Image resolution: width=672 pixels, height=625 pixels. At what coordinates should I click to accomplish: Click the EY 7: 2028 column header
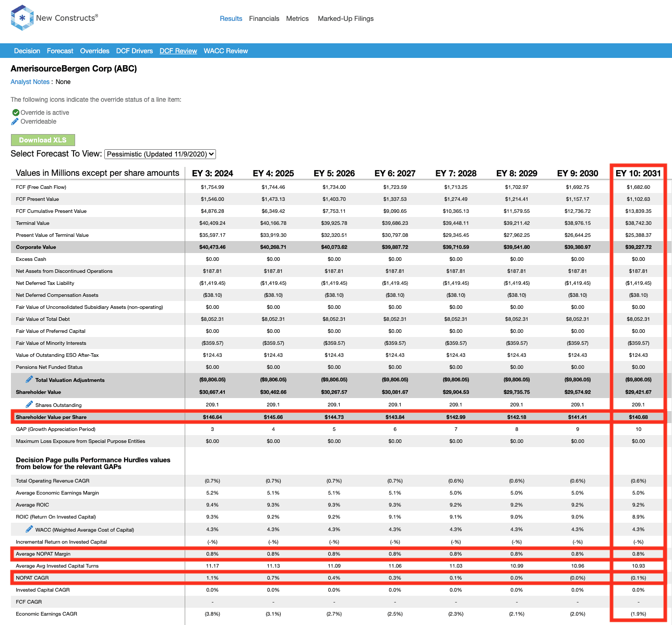click(x=456, y=173)
